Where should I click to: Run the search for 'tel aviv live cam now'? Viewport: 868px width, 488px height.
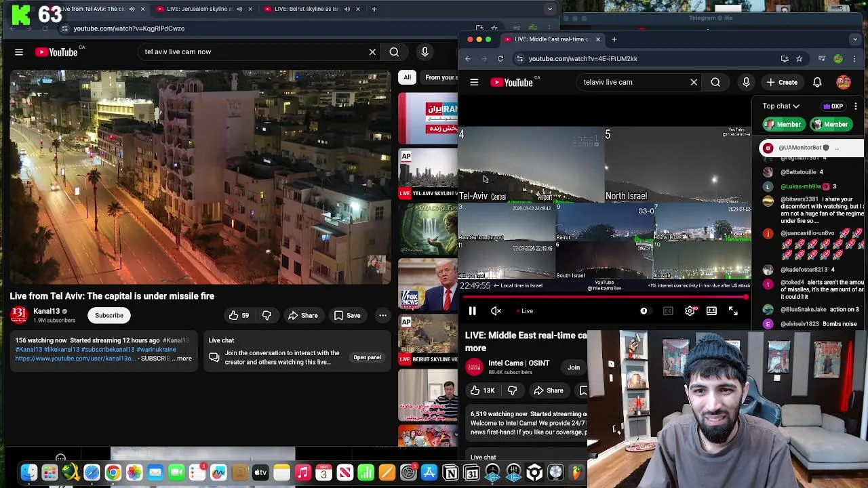[394, 52]
